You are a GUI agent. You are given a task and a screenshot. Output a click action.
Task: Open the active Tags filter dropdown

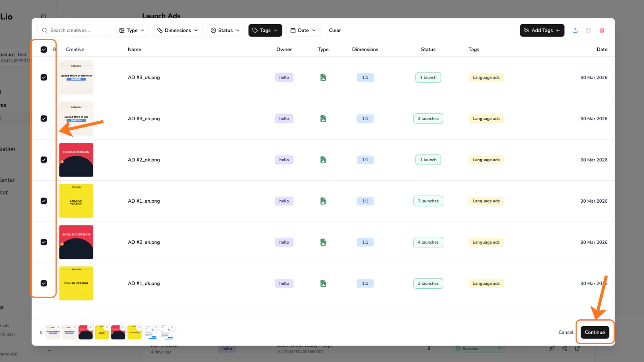pyautogui.click(x=265, y=30)
